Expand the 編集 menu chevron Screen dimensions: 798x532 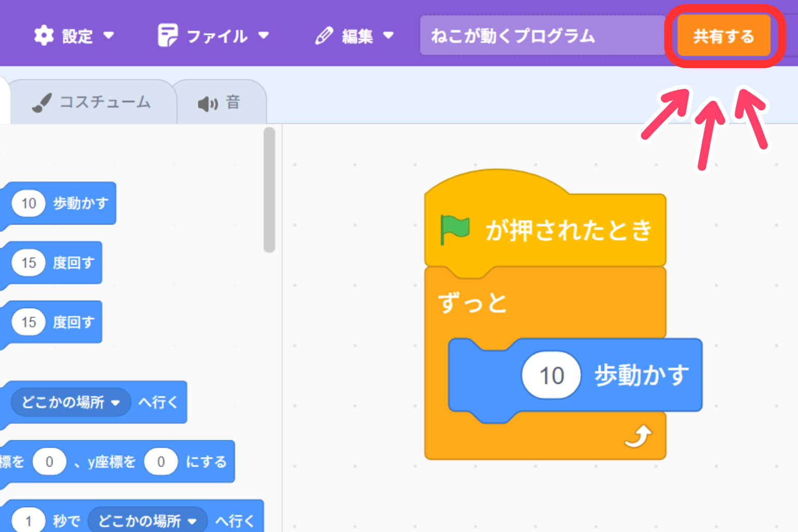pos(389,36)
